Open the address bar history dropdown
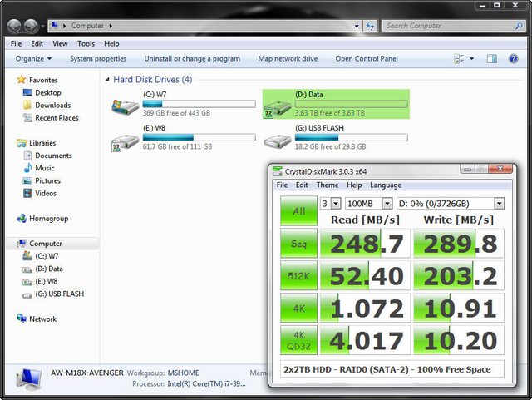The height and width of the screenshot is (400, 532). [357, 26]
